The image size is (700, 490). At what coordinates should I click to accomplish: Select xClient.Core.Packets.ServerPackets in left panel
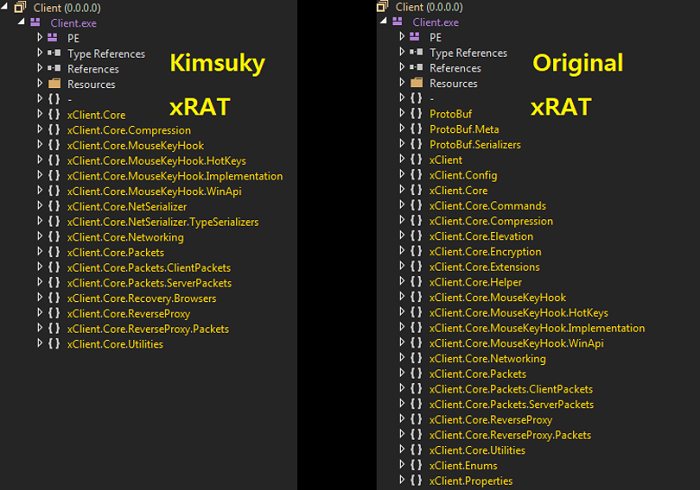149,283
